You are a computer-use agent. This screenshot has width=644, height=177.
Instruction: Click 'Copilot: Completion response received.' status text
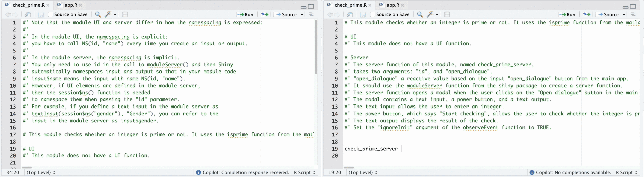coord(246,172)
